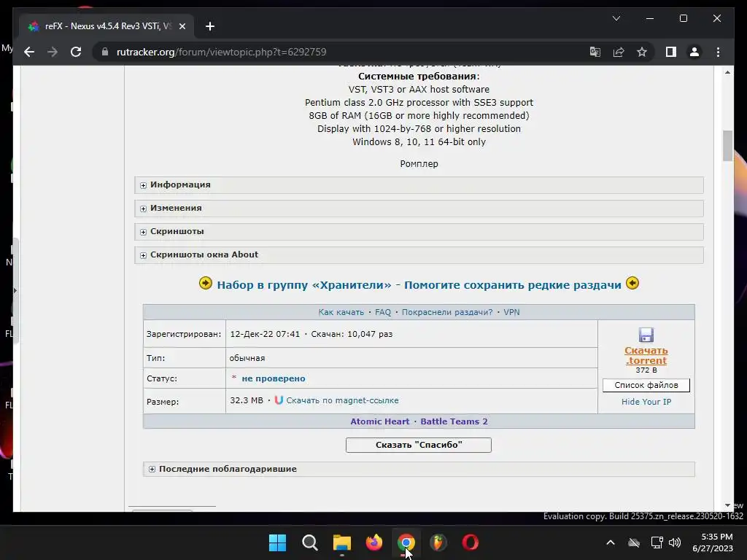Click the text обычная in Тип row
Image resolution: width=747 pixels, height=560 pixels.
(x=247, y=358)
